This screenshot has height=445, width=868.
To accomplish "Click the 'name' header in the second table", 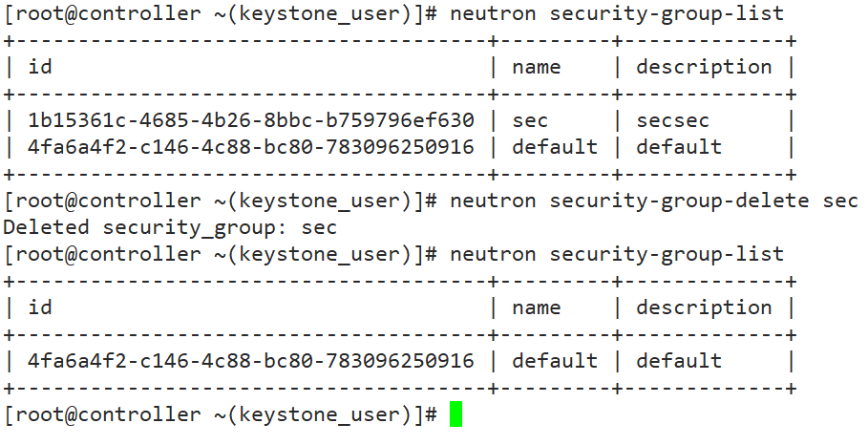I will click(537, 307).
